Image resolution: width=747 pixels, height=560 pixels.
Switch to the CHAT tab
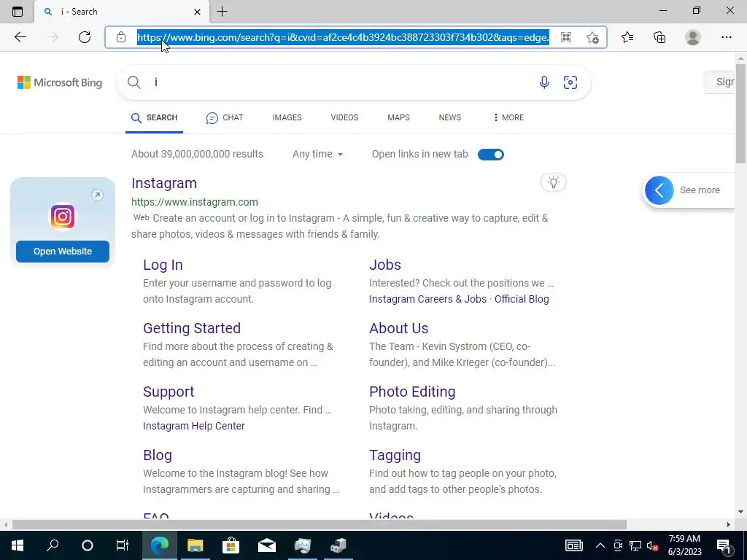225,117
